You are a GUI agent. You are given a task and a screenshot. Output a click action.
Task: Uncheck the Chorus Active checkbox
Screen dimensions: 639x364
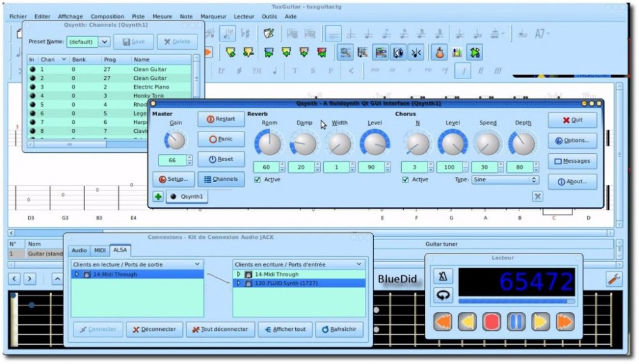click(405, 179)
